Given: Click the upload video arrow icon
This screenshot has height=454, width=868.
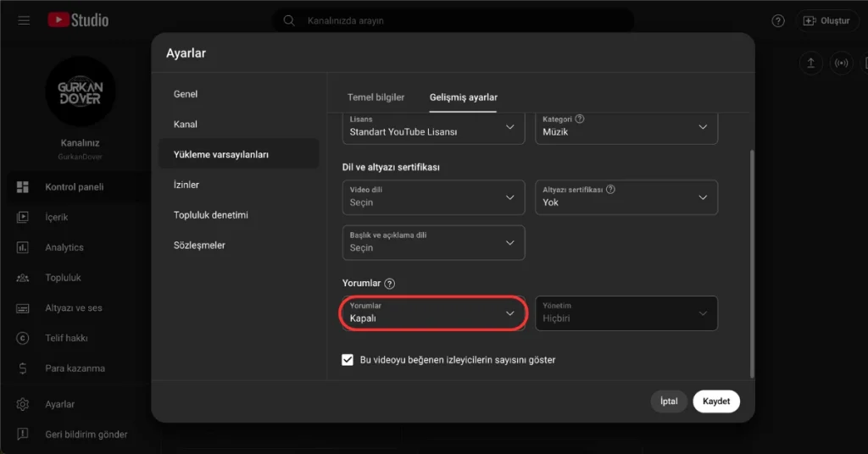Looking at the screenshot, I should coord(810,63).
